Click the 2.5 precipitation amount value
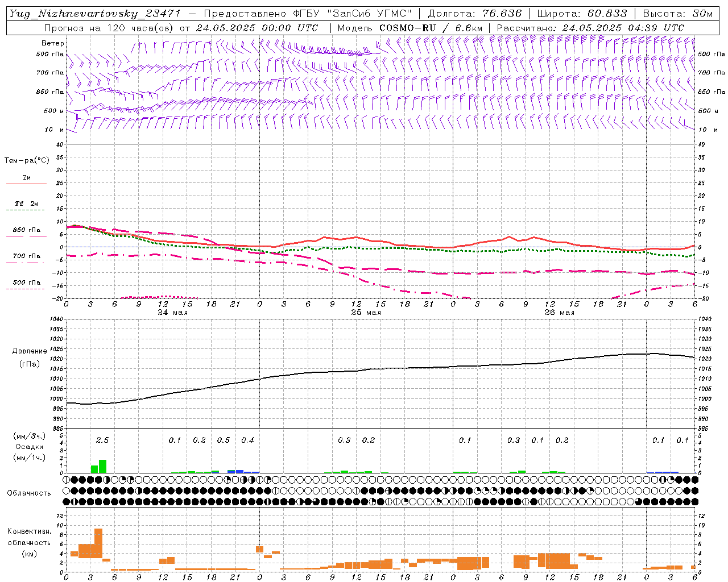This screenshot has width=728, height=582. [x=102, y=440]
